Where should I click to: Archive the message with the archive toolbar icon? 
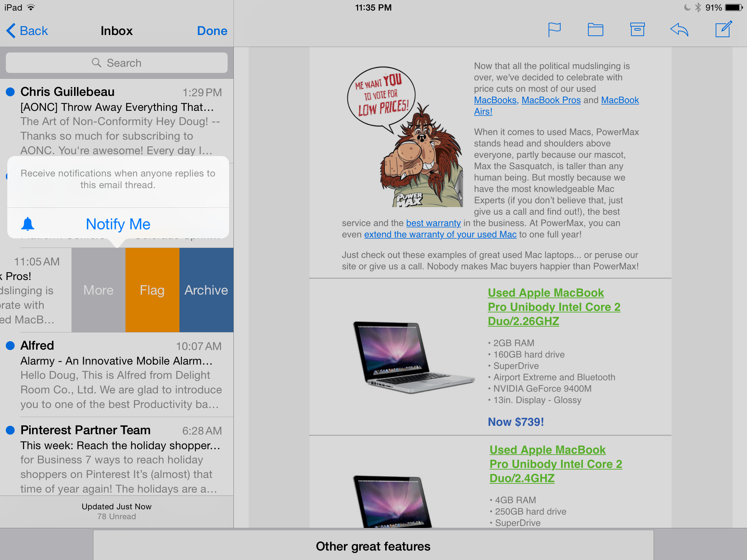coord(638,30)
